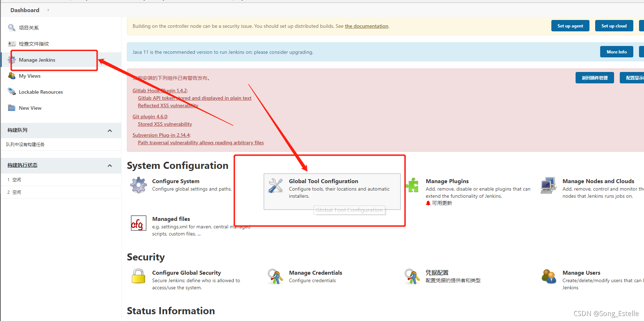Open Configure Global Security title link
The width and height of the screenshot is (644, 321).
click(186, 273)
